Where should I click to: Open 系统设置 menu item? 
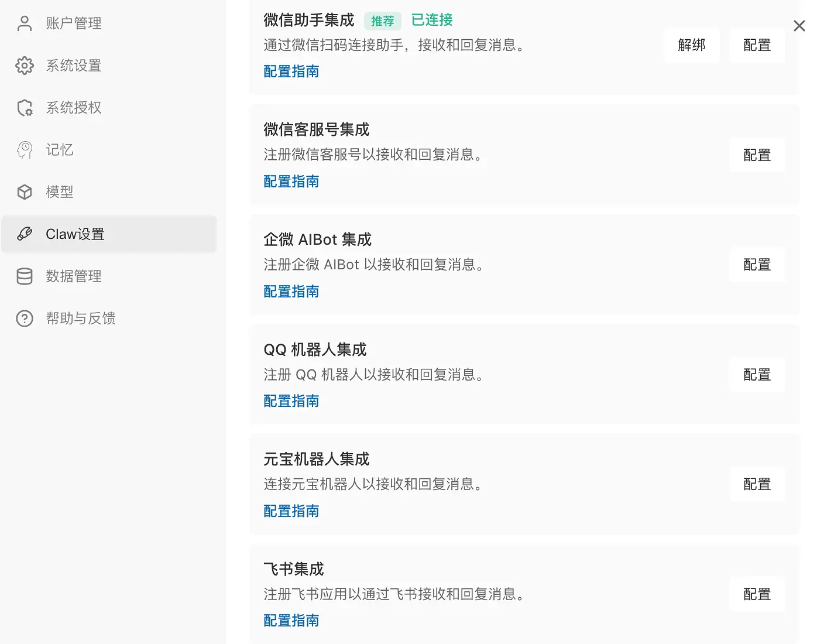click(109, 66)
